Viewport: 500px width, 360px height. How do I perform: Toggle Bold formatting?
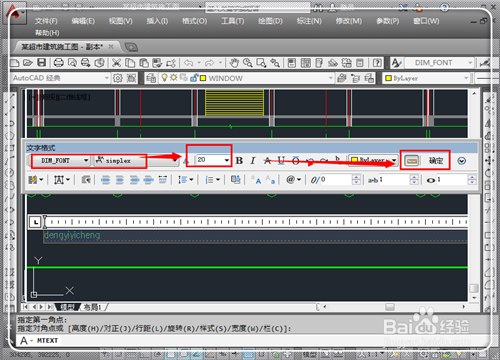click(x=239, y=161)
